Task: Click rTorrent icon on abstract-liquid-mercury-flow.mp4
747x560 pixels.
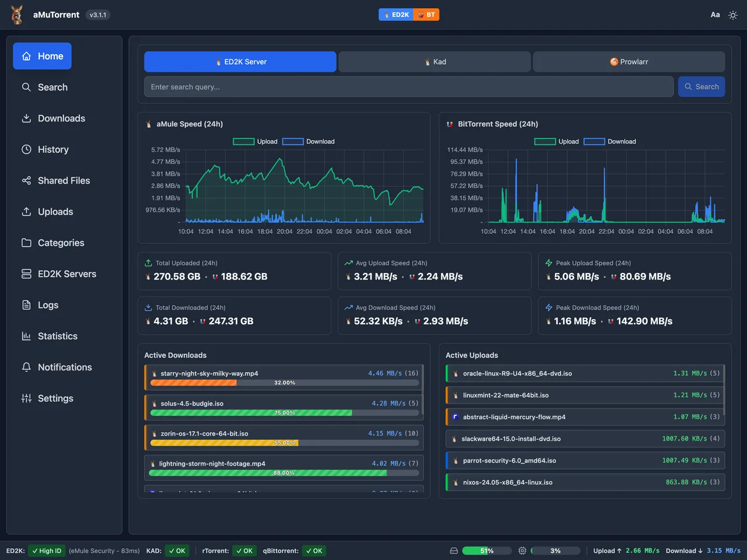Action: point(455,417)
